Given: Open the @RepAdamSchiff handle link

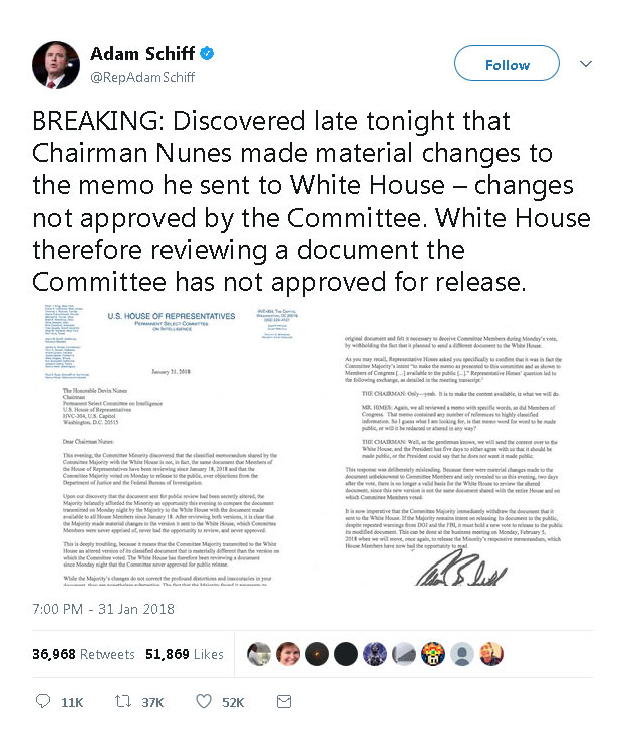Looking at the screenshot, I should pos(143,77).
